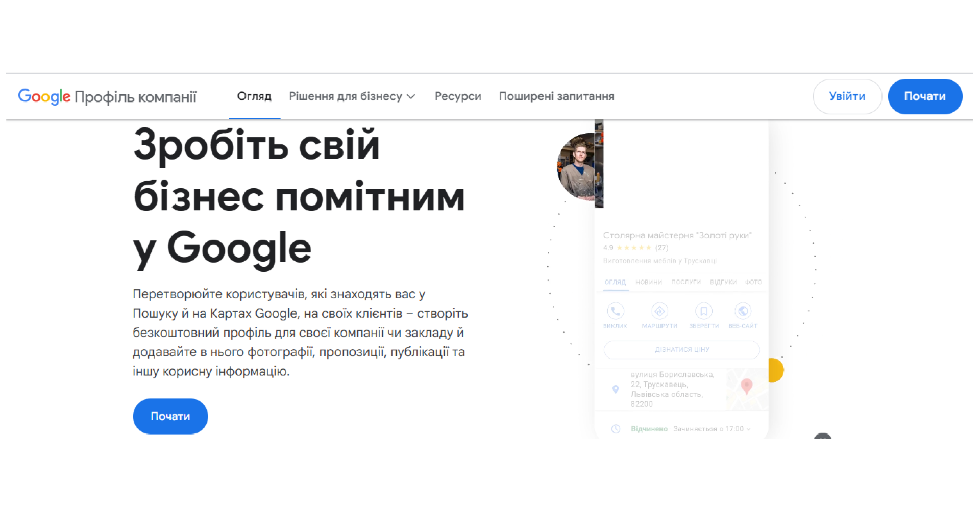Click business name Столярна майстерня "Золоті руки"
The height and width of the screenshot is (510, 980).
pyautogui.click(x=677, y=235)
